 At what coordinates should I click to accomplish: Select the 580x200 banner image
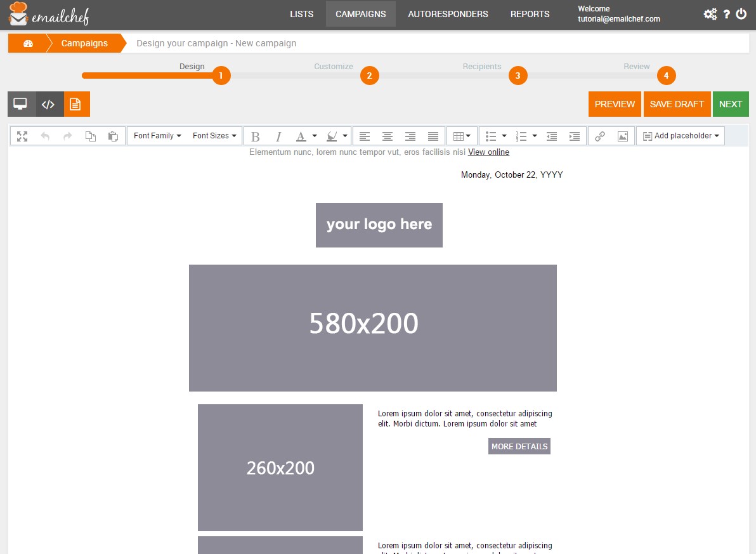[373, 328]
